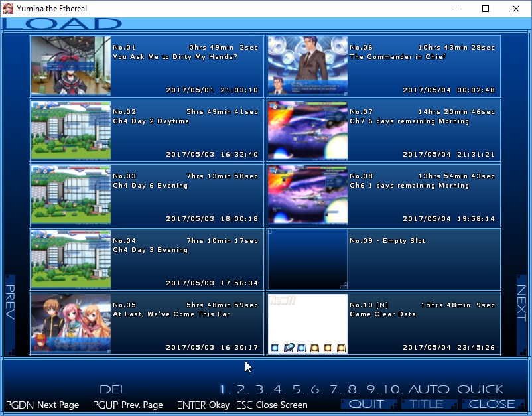This screenshot has width=532, height=416.
Task: Click 'PGUP Prev. Page' hint
Action: [x=127, y=405]
